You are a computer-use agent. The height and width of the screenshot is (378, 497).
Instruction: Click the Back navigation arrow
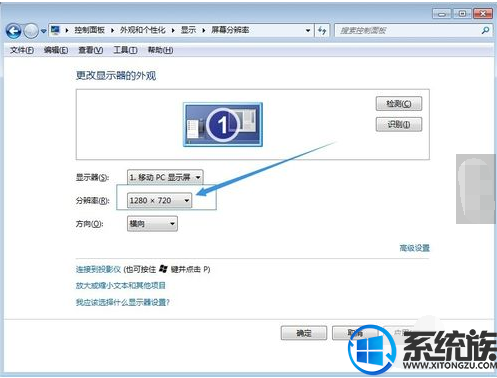(x=14, y=31)
